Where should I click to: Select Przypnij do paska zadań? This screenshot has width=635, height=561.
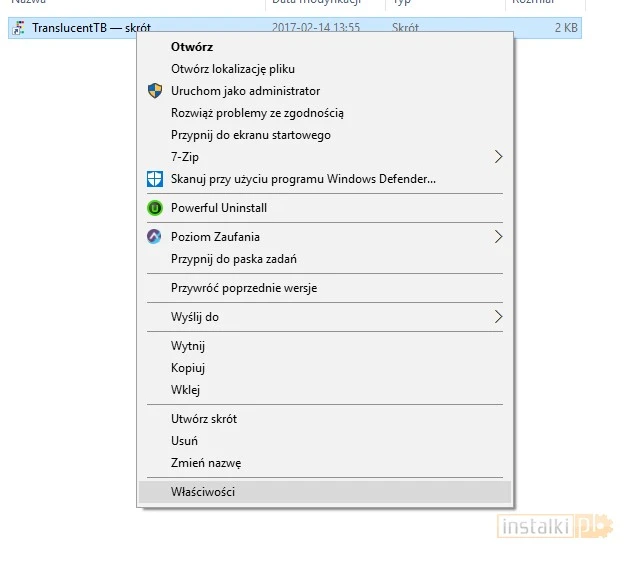pyautogui.click(x=233, y=259)
